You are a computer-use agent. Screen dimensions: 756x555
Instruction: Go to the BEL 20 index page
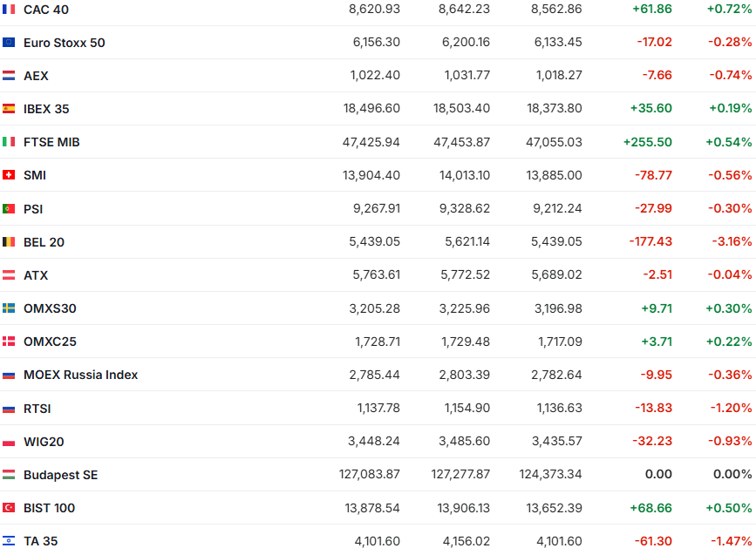click(x=44, y=242)
